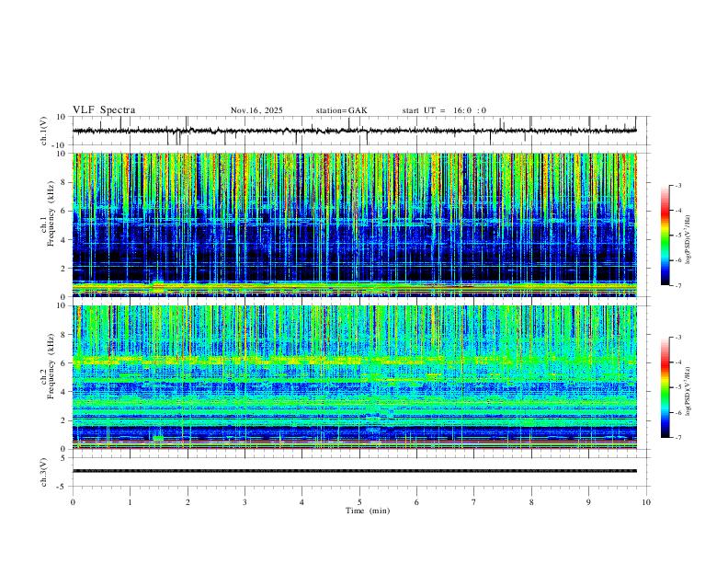Image resolution: width=728 pixels, height=563 pixels.
Task: Click the '-5' label on ch.3 voltage axis
Action: pyautogui.click(x=63, y=487)
